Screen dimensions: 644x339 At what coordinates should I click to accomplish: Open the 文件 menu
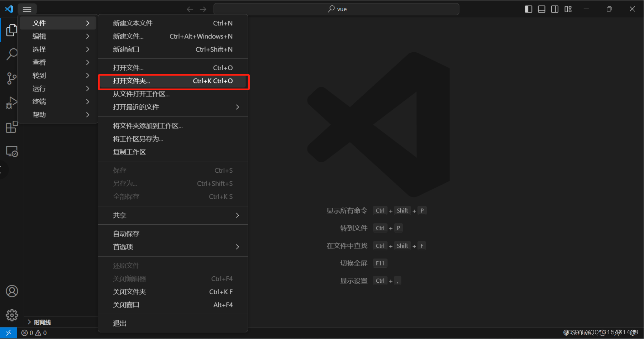(x=58, y=23)
